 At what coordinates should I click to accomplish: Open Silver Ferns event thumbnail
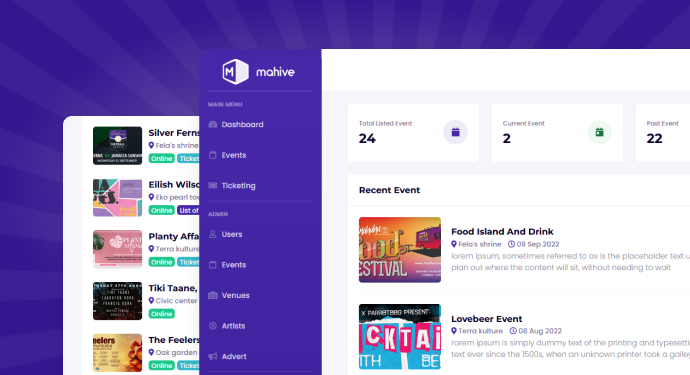tap(117, 146)
